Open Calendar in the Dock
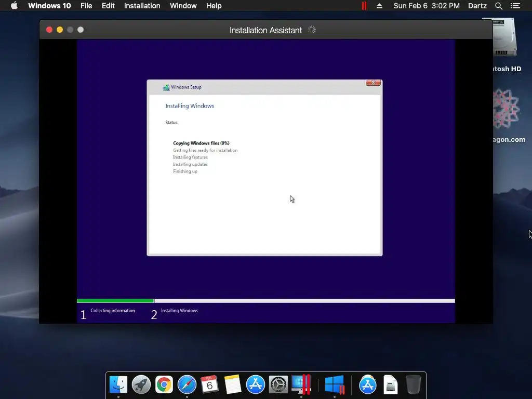 [210, 384]
